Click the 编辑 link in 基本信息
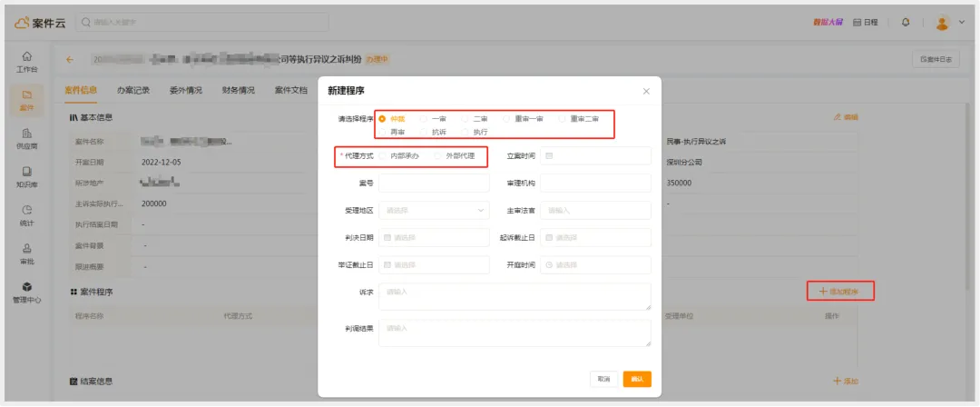 point(846,117)
